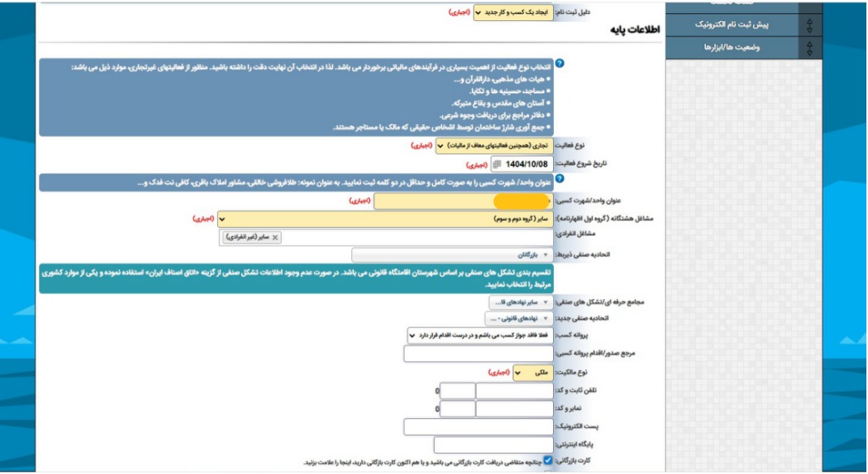Click the help icon beside the business title hint
Image resolution: width=868 pixels, height=474 pixels.
click(560, 179)
